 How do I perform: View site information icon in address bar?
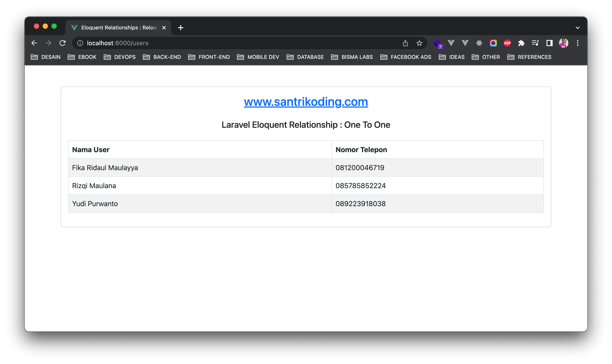pyautogui.click(x=80, y=43)
